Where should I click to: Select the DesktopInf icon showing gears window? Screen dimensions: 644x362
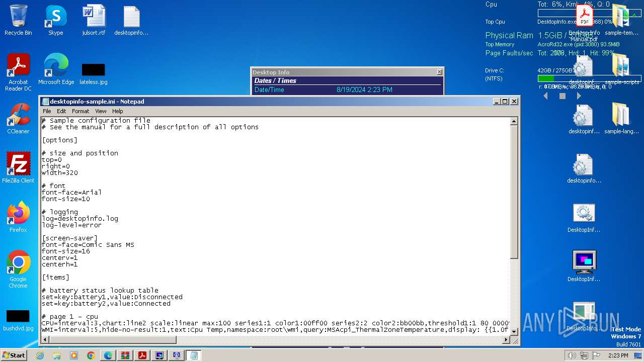point(584,217)
